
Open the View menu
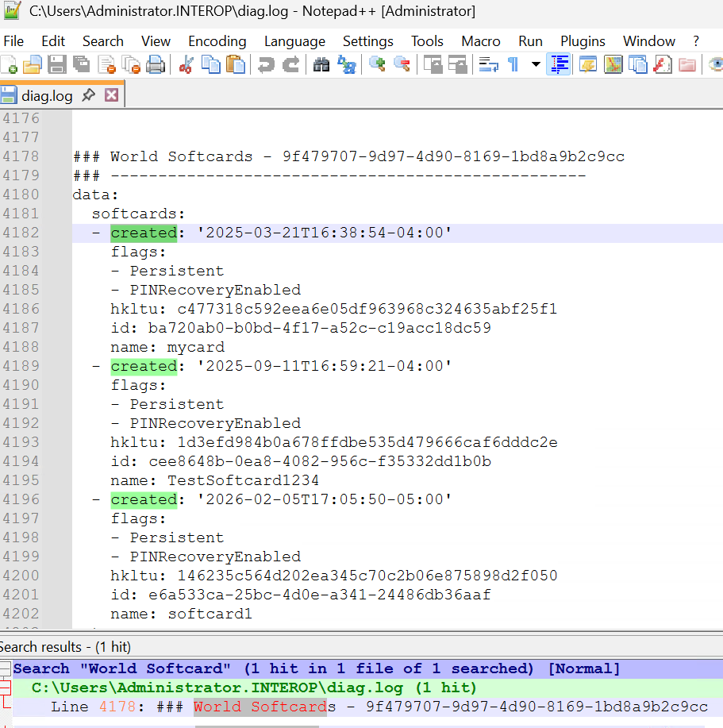click(156, 41)
